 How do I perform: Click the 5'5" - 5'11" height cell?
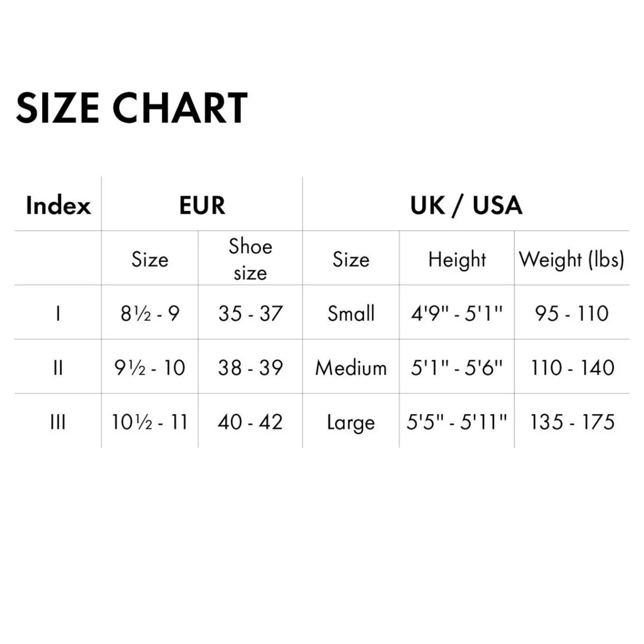pos(457,422)
